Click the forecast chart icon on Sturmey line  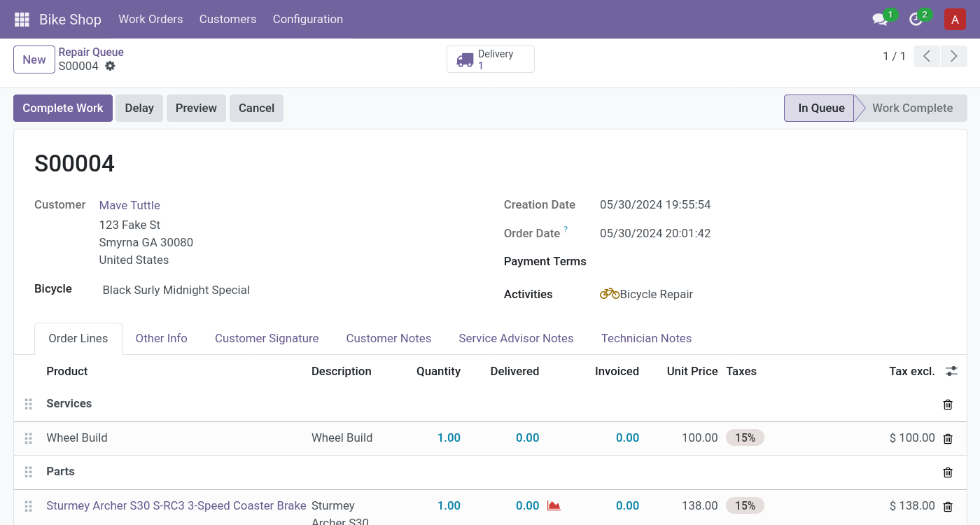[x=554, y=505]
